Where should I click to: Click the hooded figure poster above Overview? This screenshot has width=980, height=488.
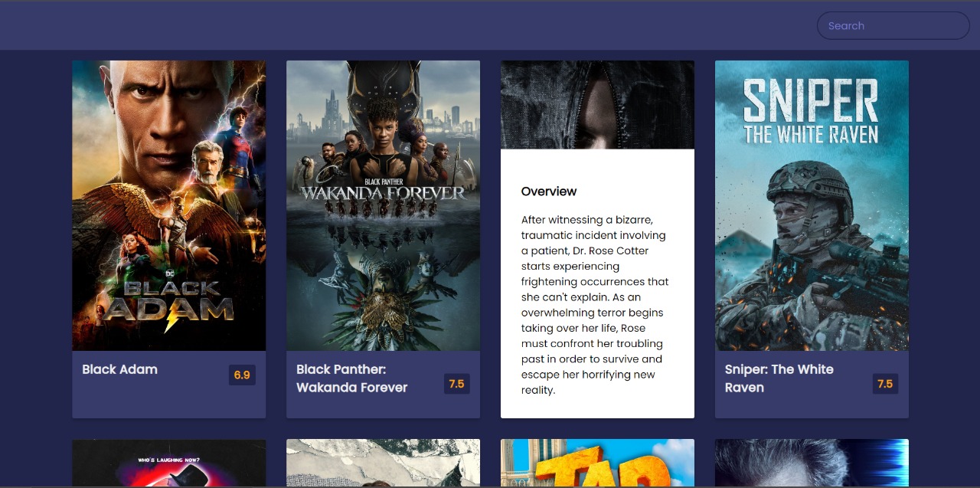click(598, 105)
